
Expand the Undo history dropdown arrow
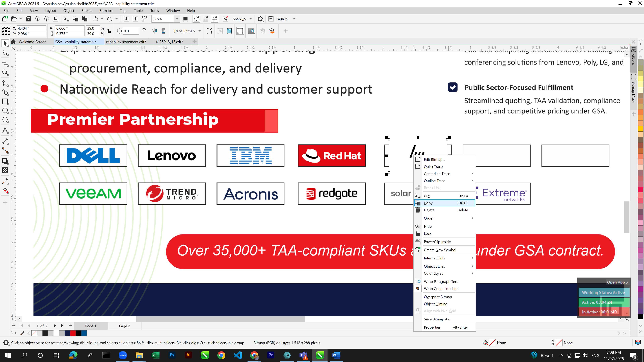click(102, 19)
